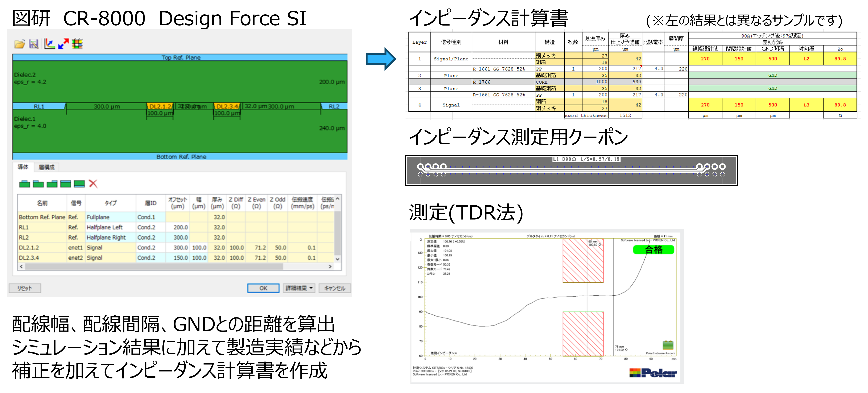This screenshot has width=868, height=393.
Task: Click the open file folder icon
Action: [x=20, y=44]
